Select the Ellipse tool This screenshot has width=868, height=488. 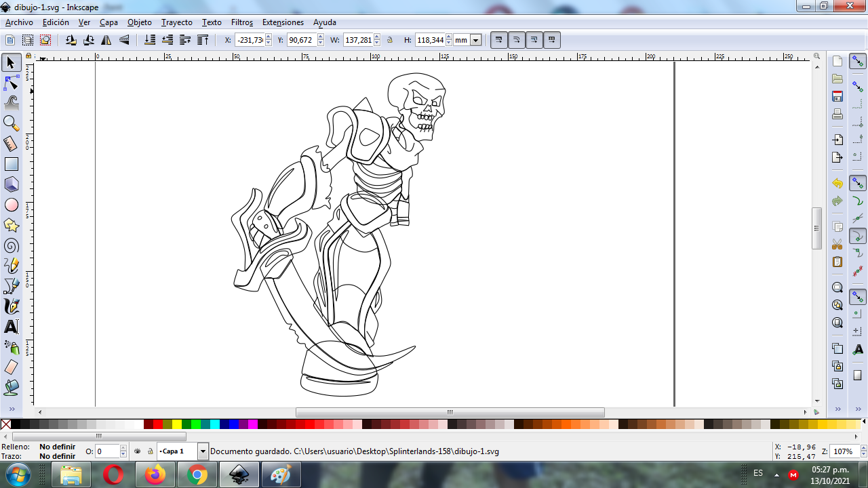tap(11, 205)
